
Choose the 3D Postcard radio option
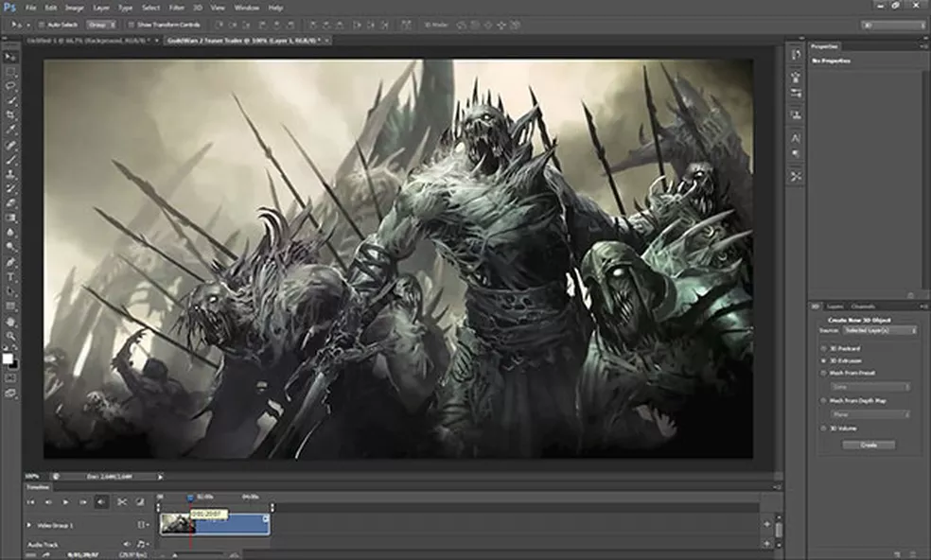tap(822, 348)
